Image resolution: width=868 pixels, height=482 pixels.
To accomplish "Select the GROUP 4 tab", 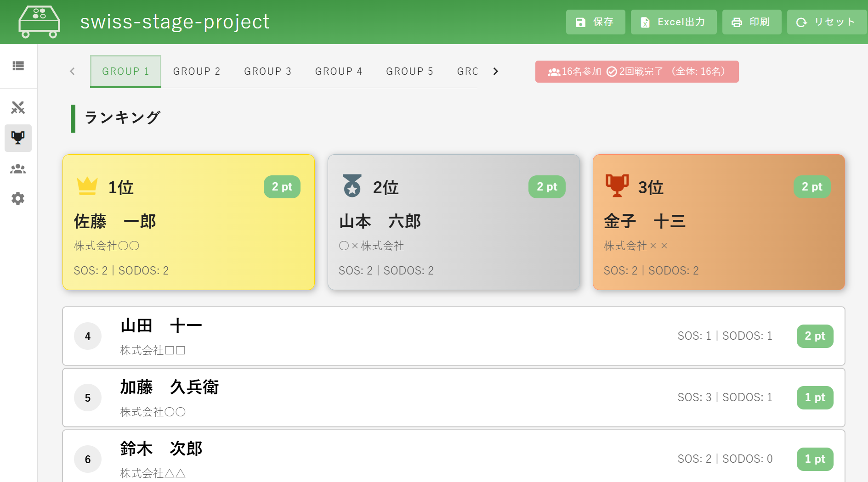I will click(339, 72).
